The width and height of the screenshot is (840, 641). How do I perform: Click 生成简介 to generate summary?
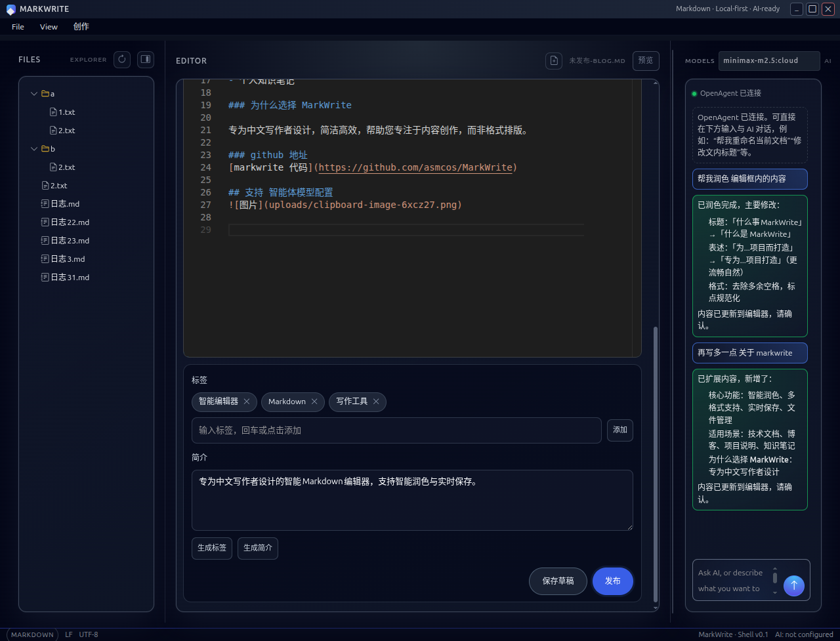(x=258, y=548)
